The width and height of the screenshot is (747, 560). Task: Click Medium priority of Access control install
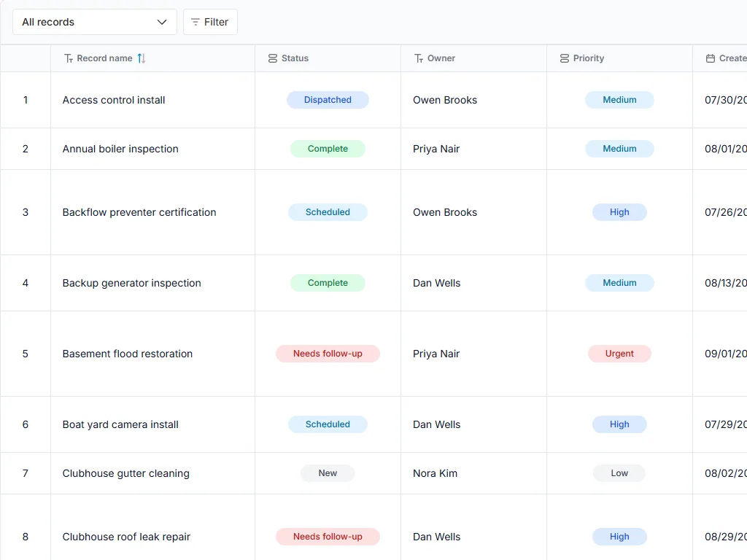[619, 100]
